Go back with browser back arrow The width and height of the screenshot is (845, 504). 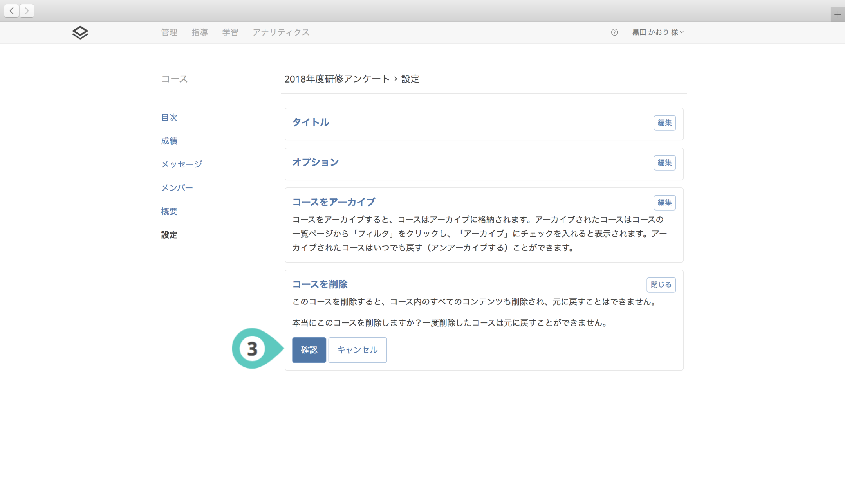pos(12,11)
